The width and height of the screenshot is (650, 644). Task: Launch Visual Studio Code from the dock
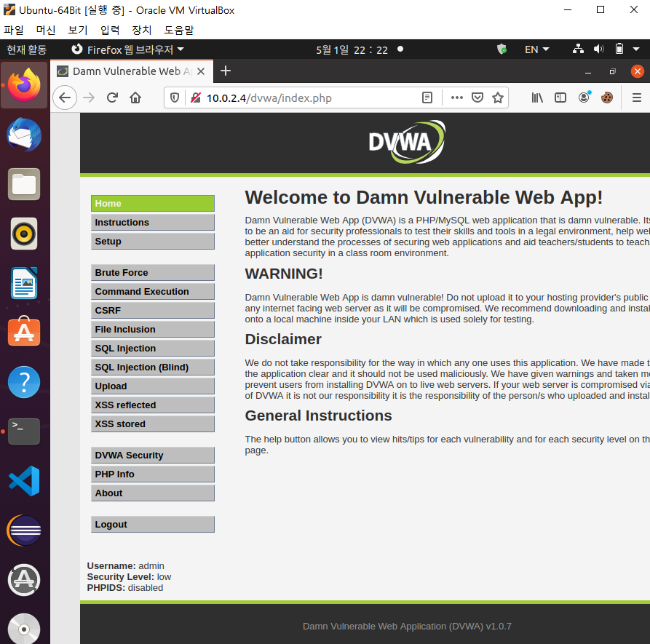[24, 481]
